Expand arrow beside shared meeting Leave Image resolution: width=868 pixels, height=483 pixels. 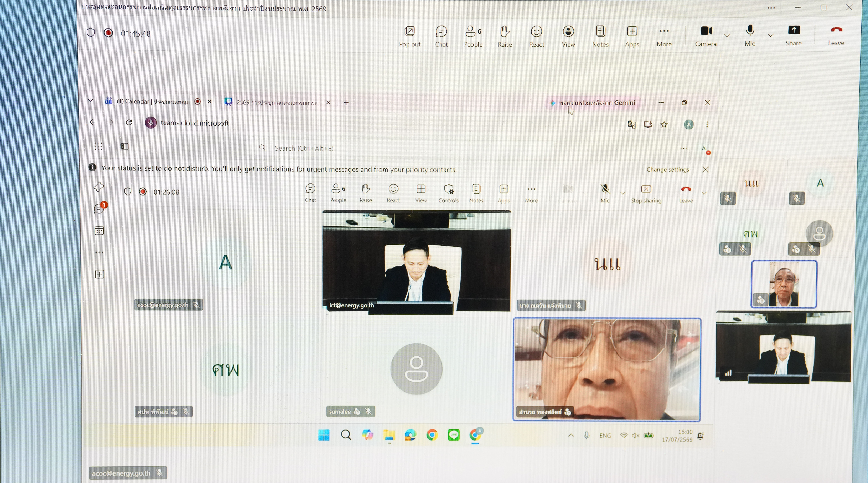pos(704,193)
